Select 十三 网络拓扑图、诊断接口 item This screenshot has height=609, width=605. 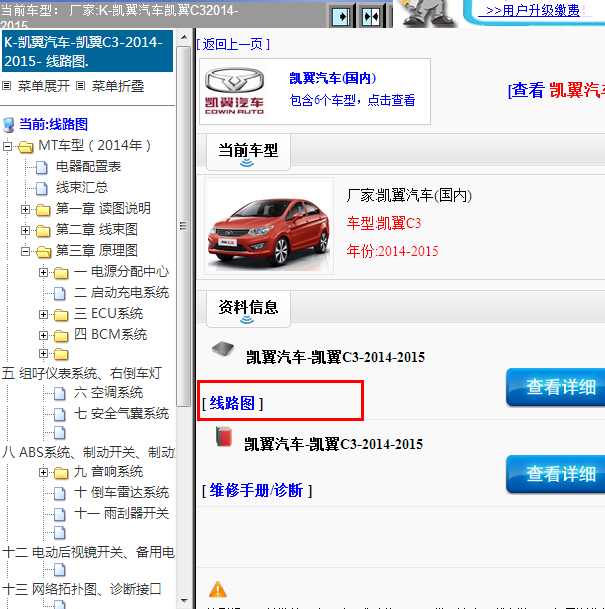pyautogui.click(x=82, y=589)
